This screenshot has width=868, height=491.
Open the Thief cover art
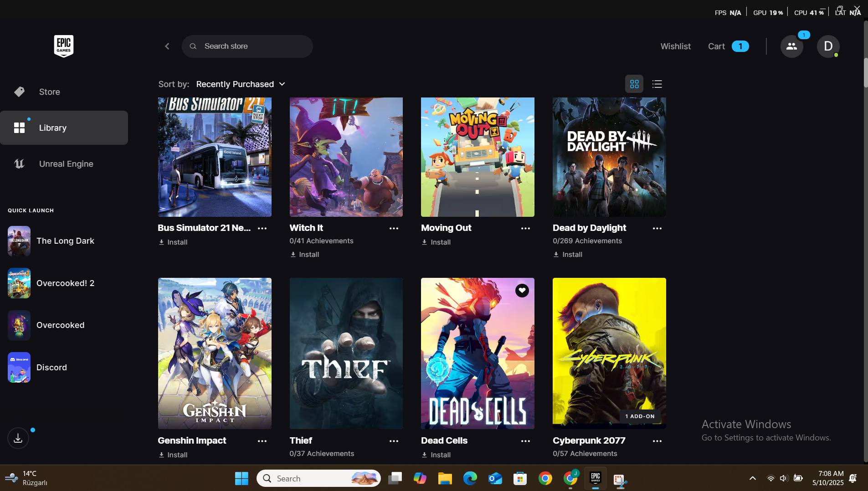[346, 353]
